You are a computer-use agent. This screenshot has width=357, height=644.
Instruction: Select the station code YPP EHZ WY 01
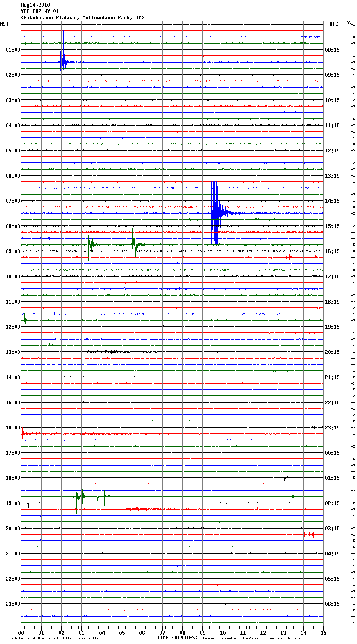tap(40, 11)
